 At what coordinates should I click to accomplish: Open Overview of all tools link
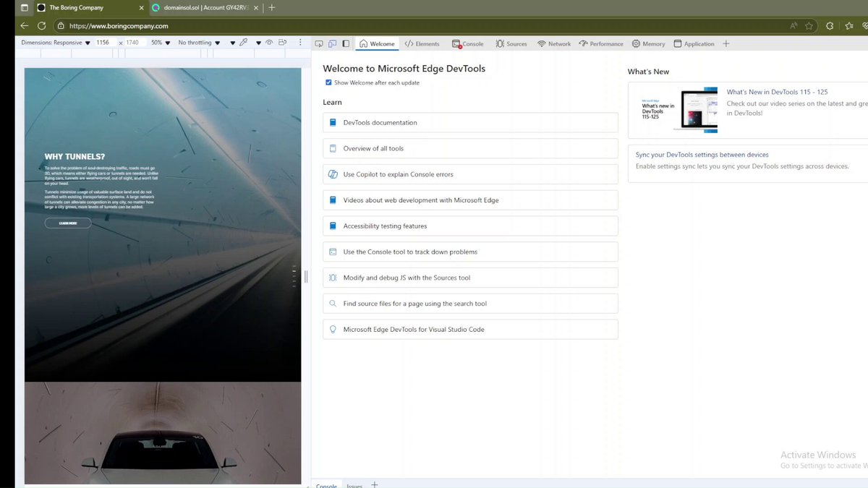click(x=470, y=148)
